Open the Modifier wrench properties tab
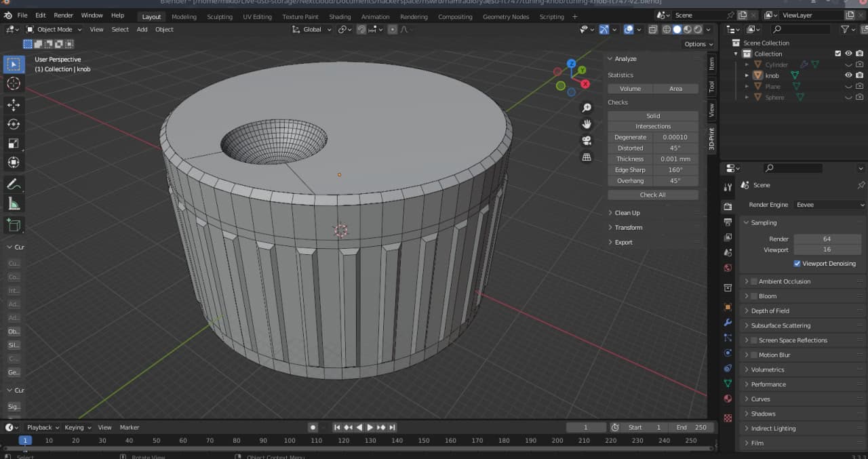 coord(728,322)
